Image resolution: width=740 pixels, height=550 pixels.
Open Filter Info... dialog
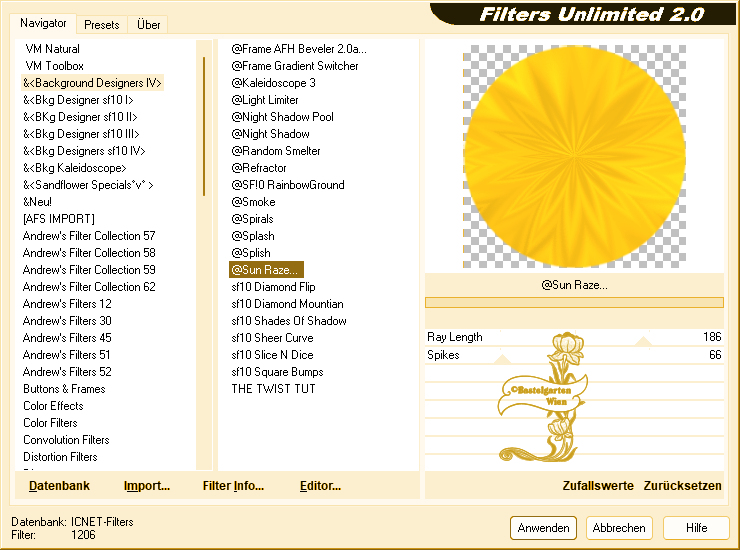(x=233, y=485)
